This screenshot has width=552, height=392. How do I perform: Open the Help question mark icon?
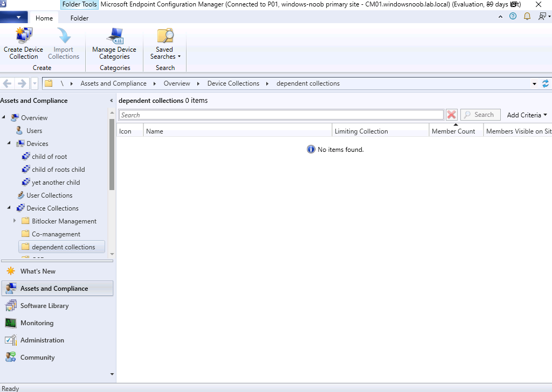pos(513,16)
